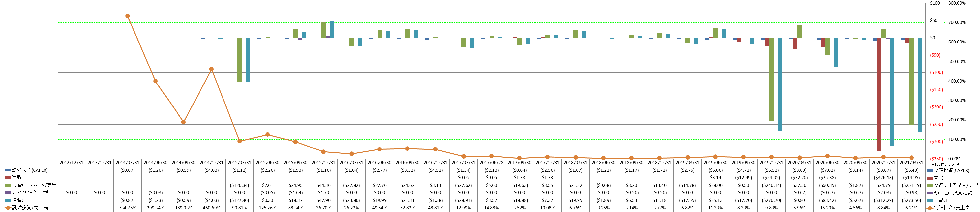Select the ($251.19) investment cell
Screen dimensions: 980x212
click(x=912, y=185)
